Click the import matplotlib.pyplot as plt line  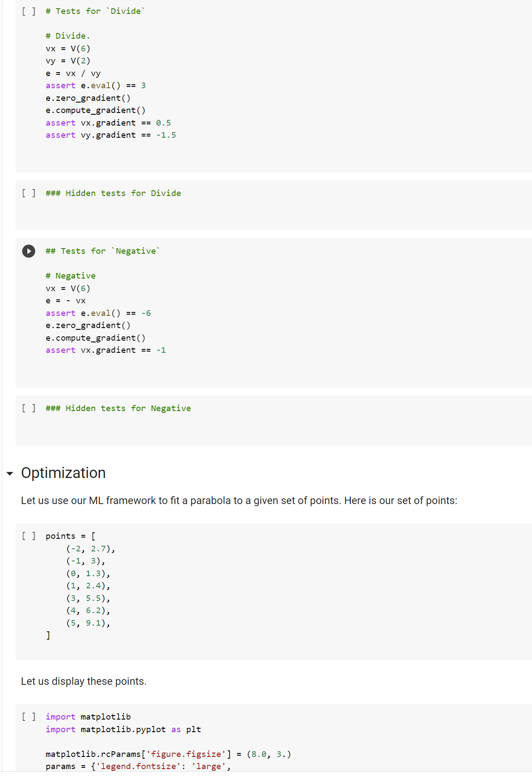pos(123,730)
